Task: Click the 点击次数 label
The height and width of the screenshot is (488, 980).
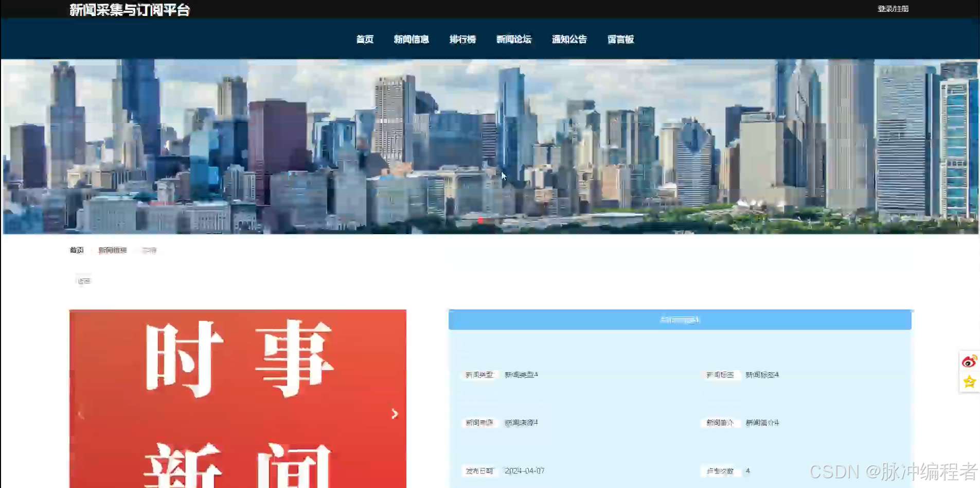Action: click(x=720, y=471)
